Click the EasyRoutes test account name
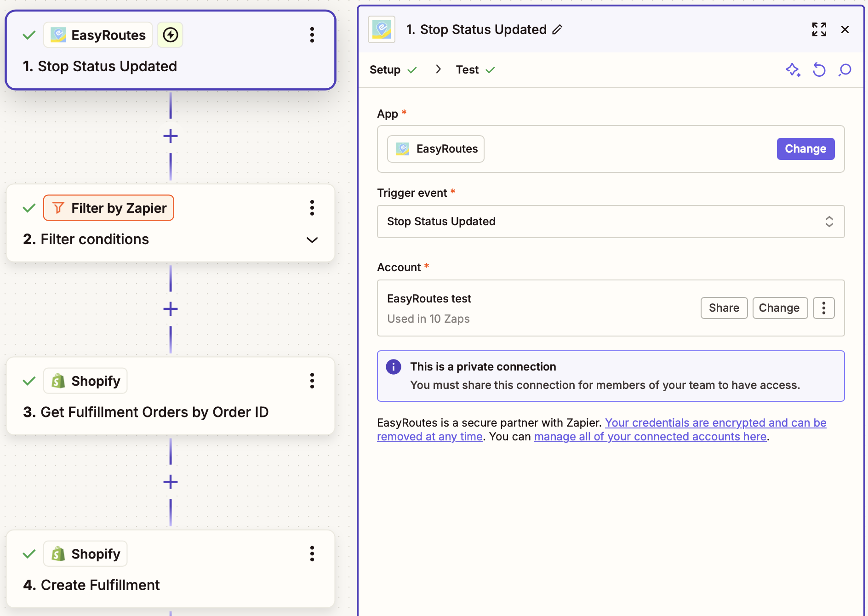 [x=429, y=299]
